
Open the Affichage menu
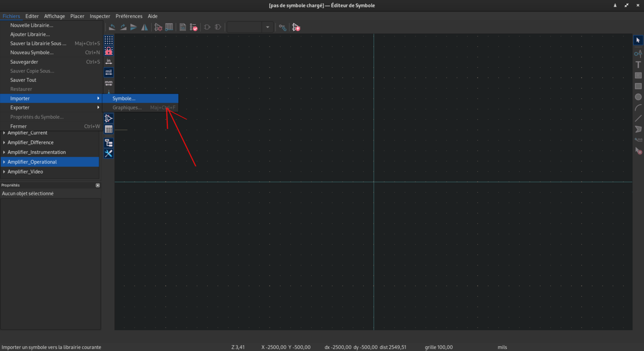54,16
